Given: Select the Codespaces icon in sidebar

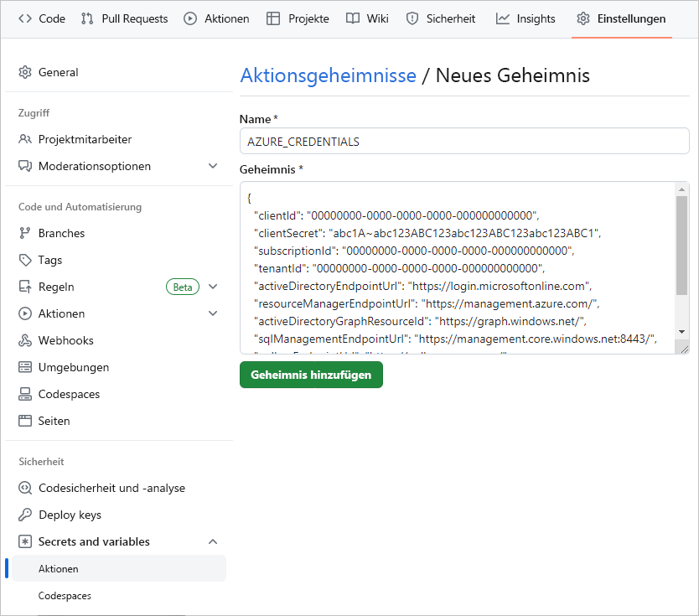Looking at the screenshot, I should pyautogui.click(x=25, y=394).
